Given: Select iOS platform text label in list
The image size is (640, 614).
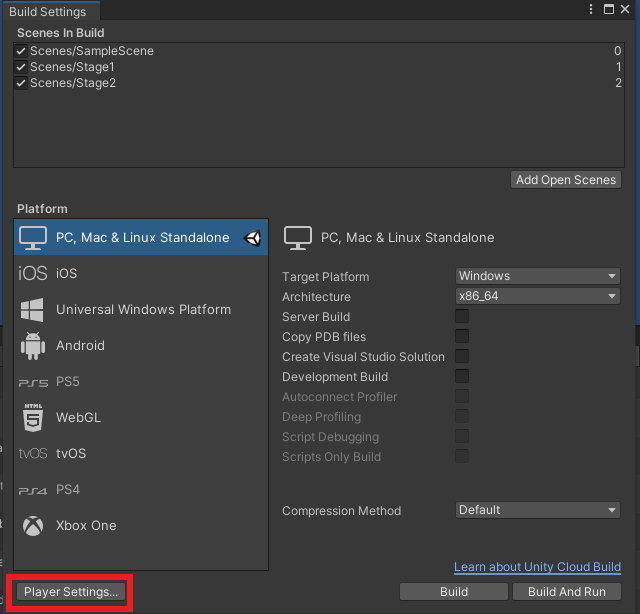Looking at the screenshot, I should pos(67,273).
